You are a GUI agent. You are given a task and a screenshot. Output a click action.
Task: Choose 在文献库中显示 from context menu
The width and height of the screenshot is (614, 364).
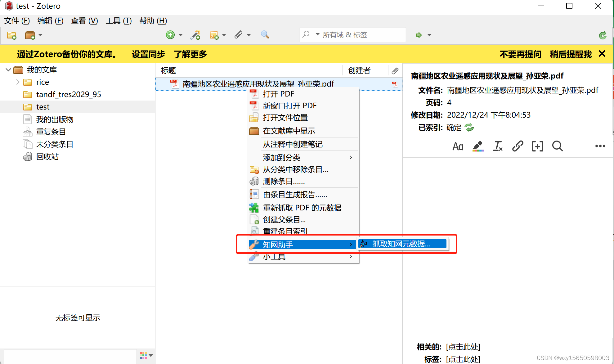coord(303,131)
